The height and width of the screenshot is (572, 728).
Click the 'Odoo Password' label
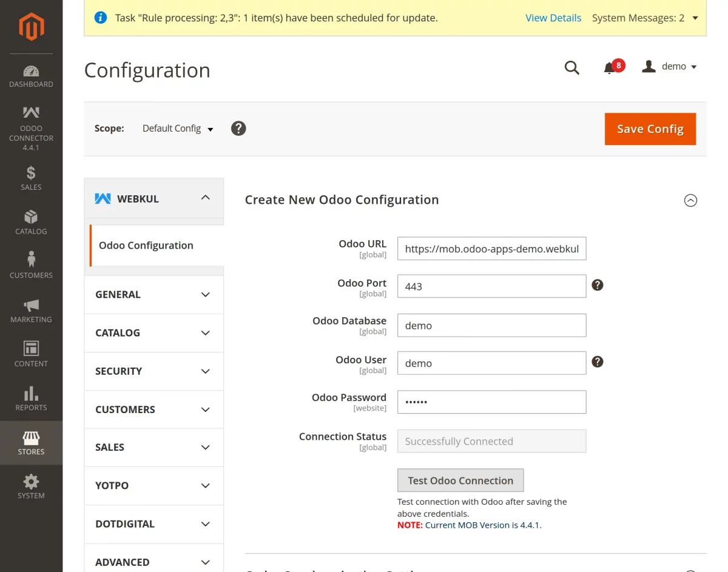coord(349,397)
